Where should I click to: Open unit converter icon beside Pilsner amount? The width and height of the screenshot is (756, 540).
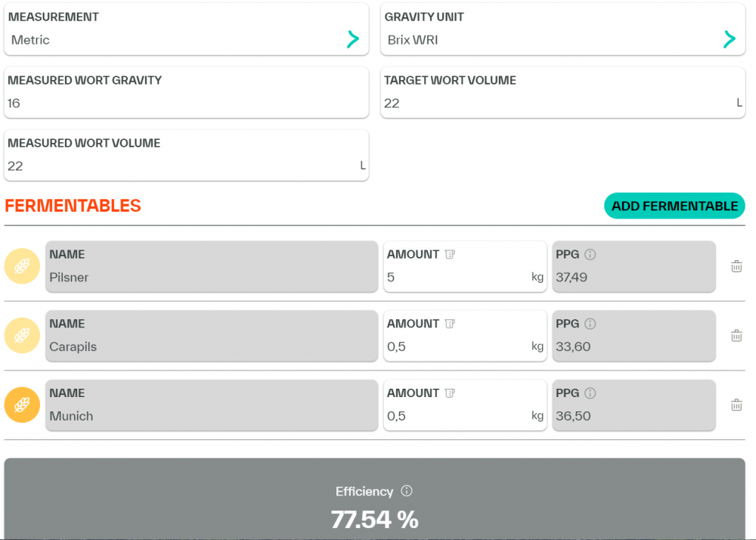coord(450,255)
